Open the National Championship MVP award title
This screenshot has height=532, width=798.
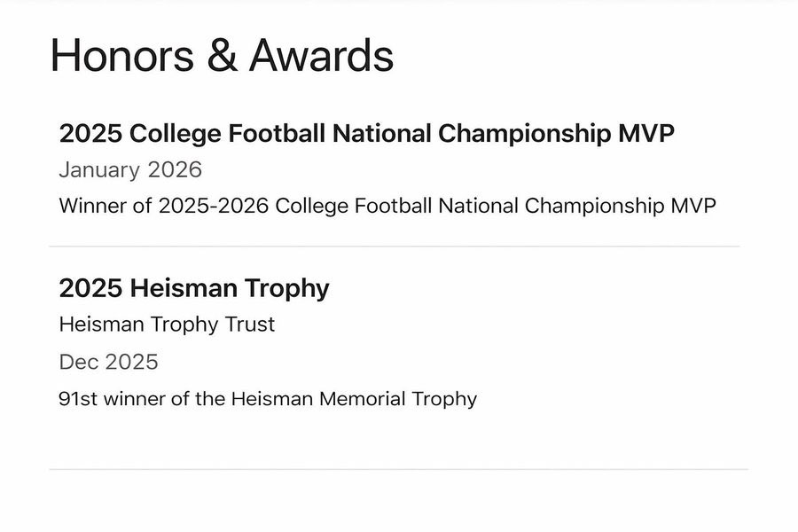pyautogui.click(x=366, y=134)
